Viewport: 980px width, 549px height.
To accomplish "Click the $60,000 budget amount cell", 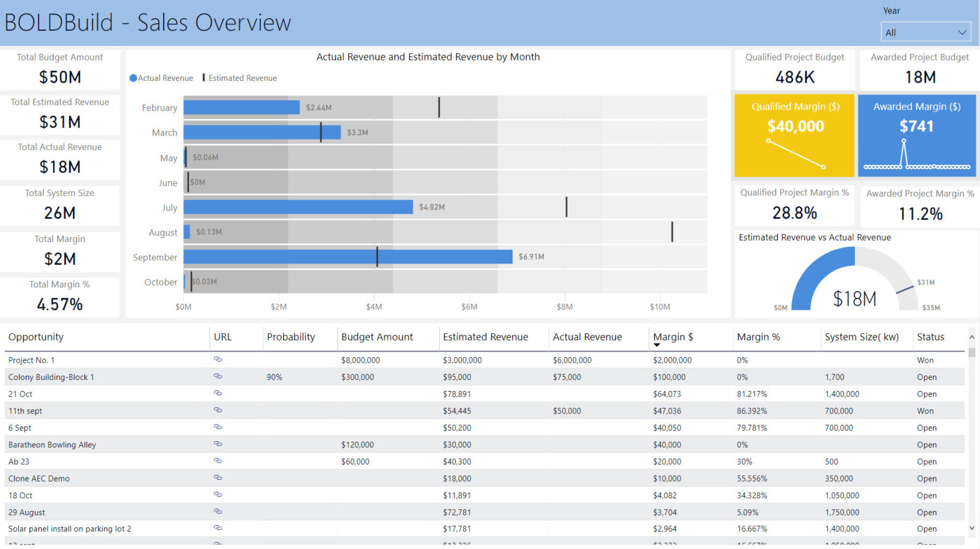I will (355, 461).
